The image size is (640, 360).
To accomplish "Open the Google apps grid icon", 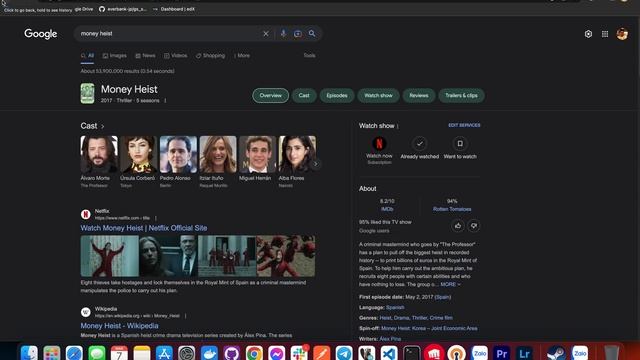I will [605, 34].
